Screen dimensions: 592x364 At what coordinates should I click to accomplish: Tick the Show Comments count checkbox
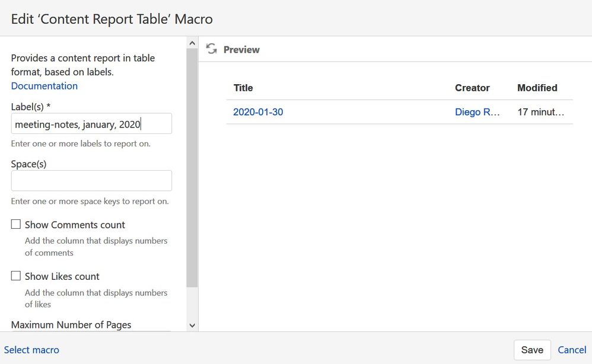[16, 225]
